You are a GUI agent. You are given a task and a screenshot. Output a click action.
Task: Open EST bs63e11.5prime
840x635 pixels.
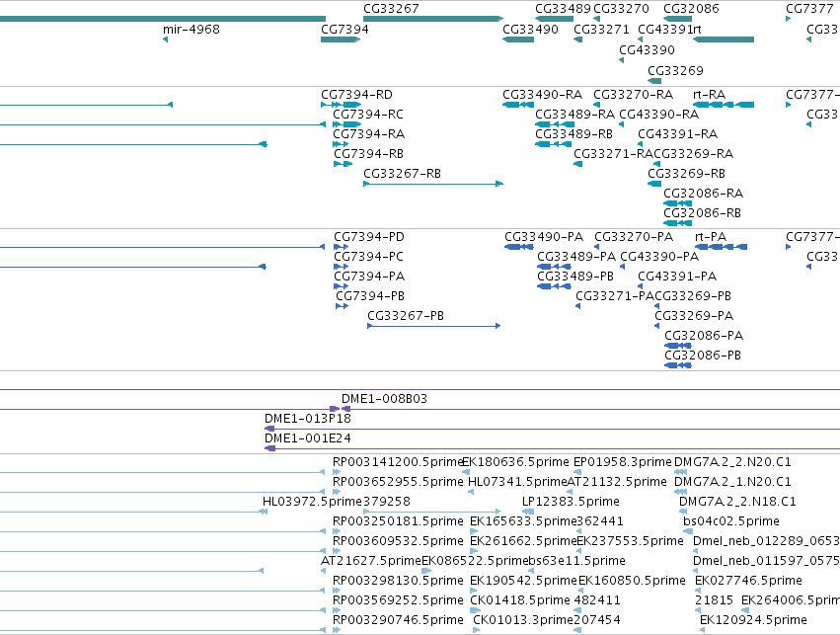click(x=577, y=562)
